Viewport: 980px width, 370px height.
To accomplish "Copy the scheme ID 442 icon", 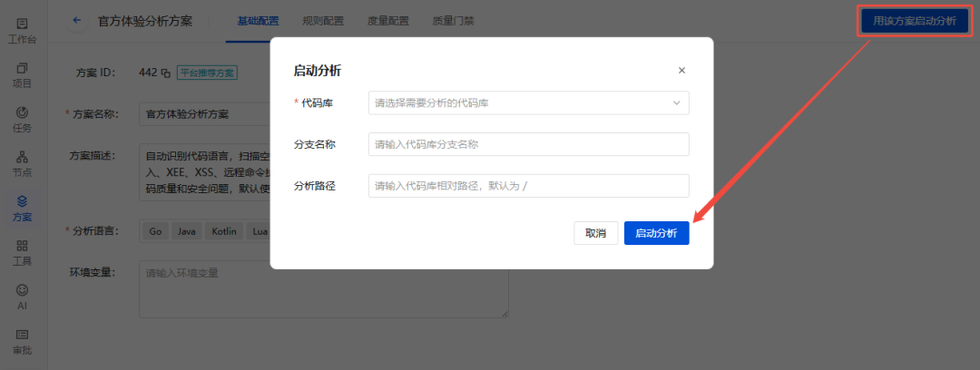I will point(166,73).
